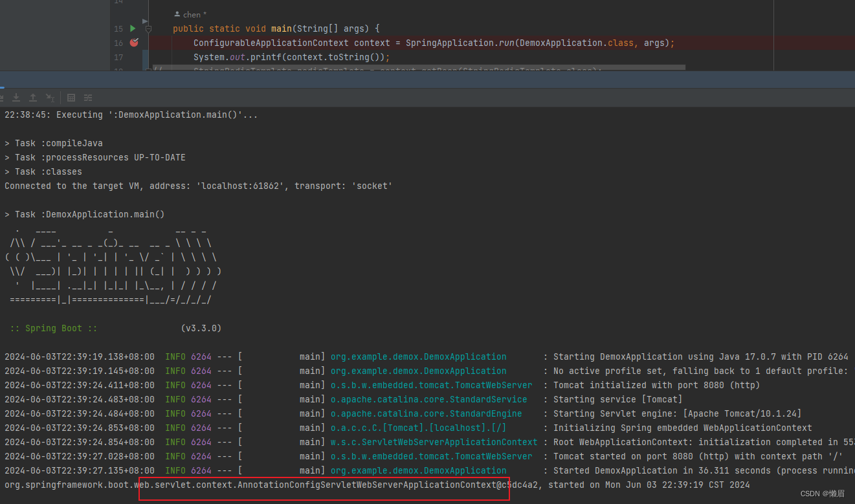The width and height of the screenshot is (855, 504).
Task: Click line number 17 in the gutter
Action: [x=118, y=58]
